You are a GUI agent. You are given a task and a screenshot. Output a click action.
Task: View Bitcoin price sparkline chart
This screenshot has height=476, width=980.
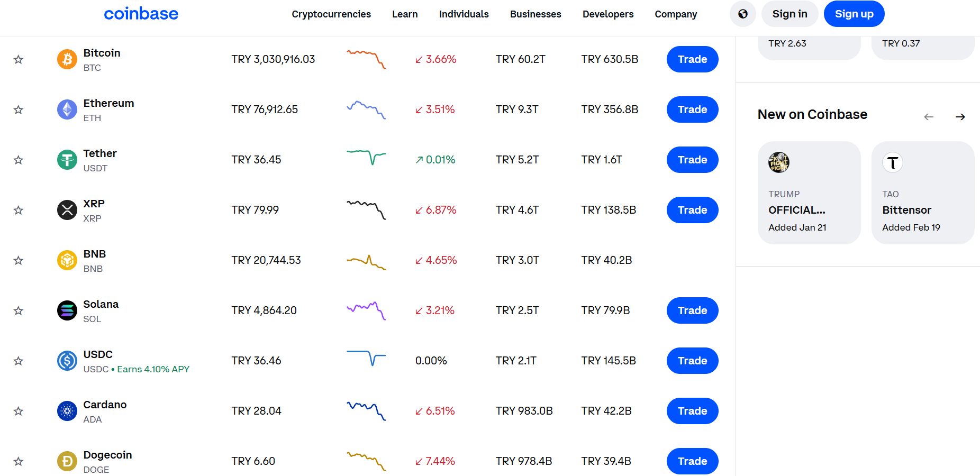click(366, 59)
